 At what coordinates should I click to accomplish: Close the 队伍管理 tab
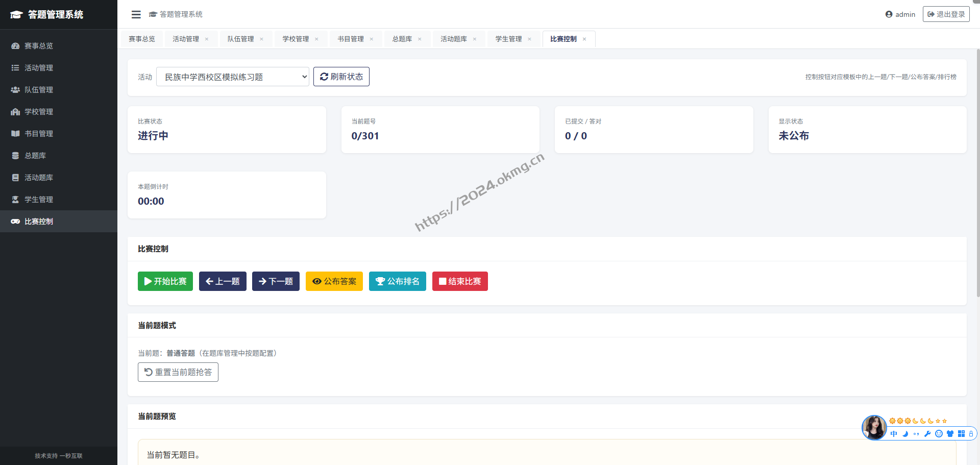click(261, 39)
